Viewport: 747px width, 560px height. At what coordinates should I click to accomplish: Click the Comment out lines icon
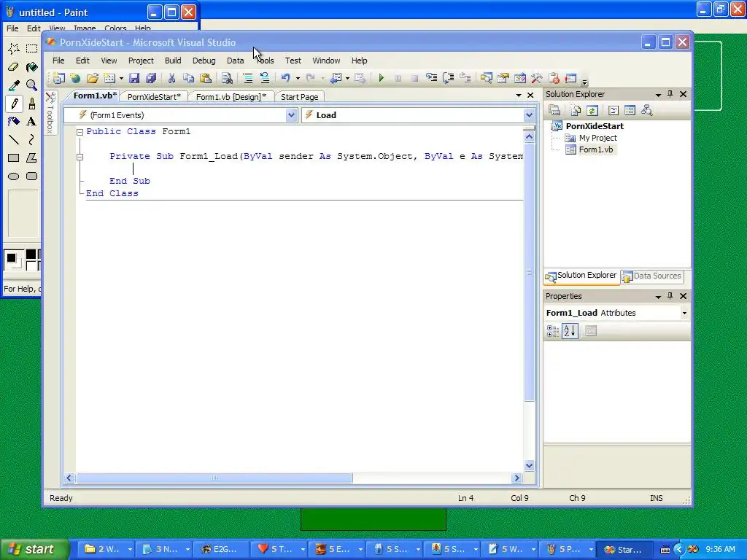coord(248,78)
